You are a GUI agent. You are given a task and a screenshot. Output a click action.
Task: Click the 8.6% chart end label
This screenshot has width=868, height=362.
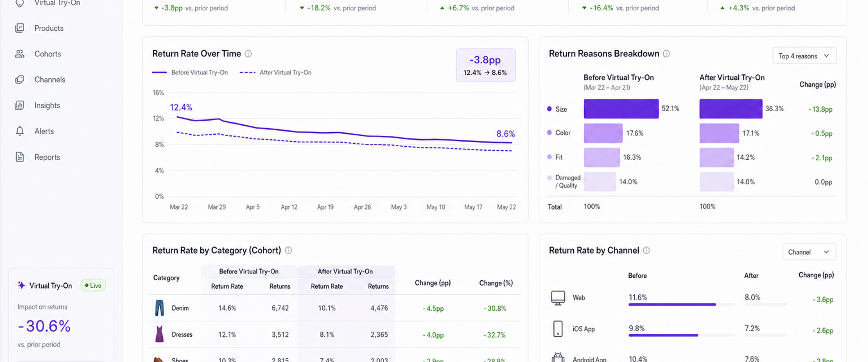[505, 134]
